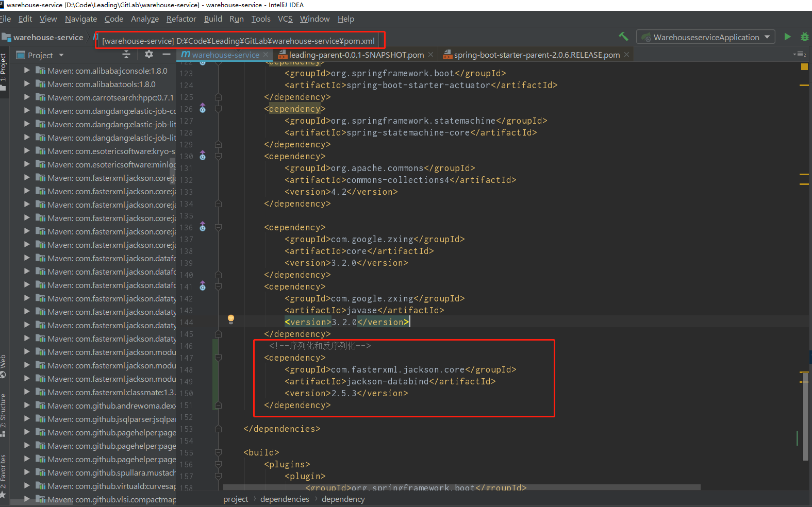
Task: Open the Web tool window tab
Action: click(4, 366)
